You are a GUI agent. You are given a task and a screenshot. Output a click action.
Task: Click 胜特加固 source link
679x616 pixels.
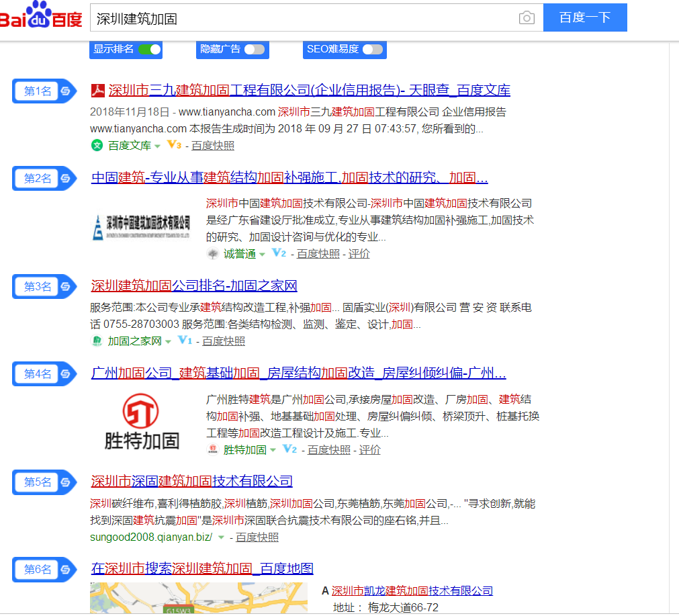[244, 450]
